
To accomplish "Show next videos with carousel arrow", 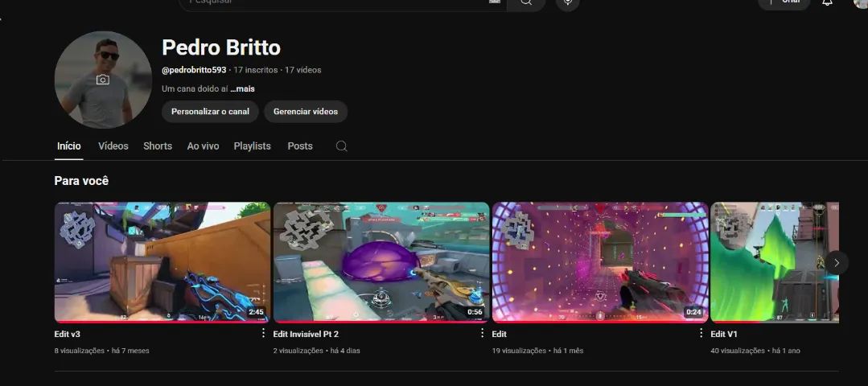I will point(837,263).
